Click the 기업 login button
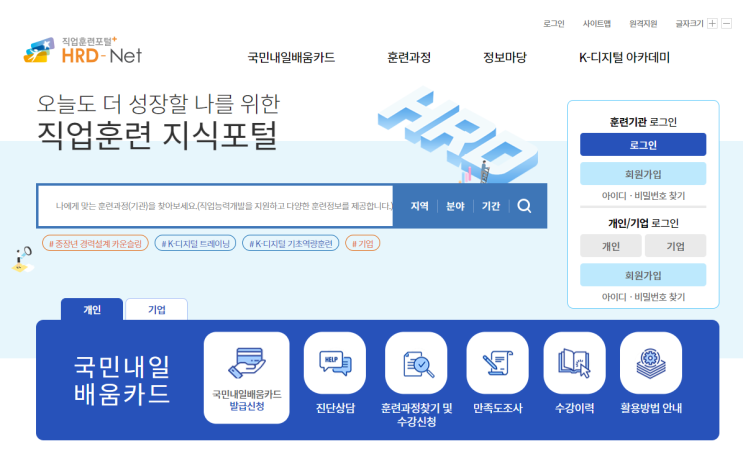This screenshot has height=449, width=743. click(x=676, y=246)
